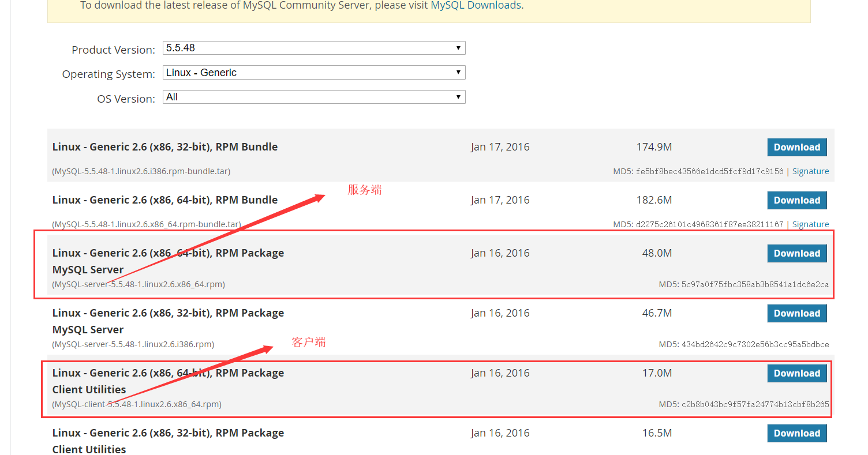Open the OS Version dropdown showing All
The image size is (868, 455).
[x=314, y=97]
